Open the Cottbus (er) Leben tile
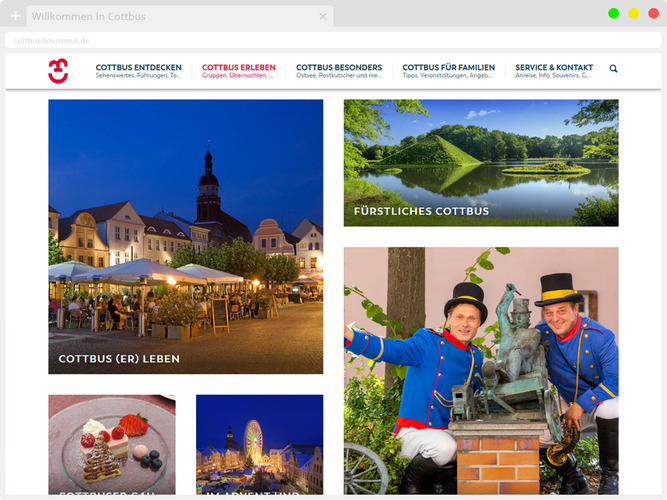The height and width of the screenshot is (500, 667). click(x=185, y=236)
